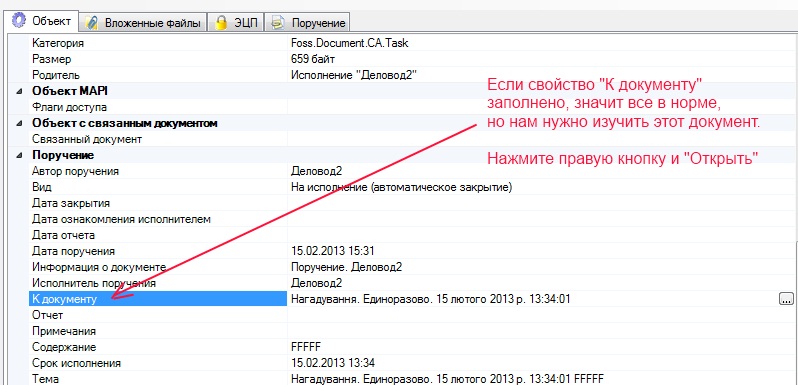The image size is (798, 385).
Task: Switch to the Поручение tab
Action: click(307, 22)
